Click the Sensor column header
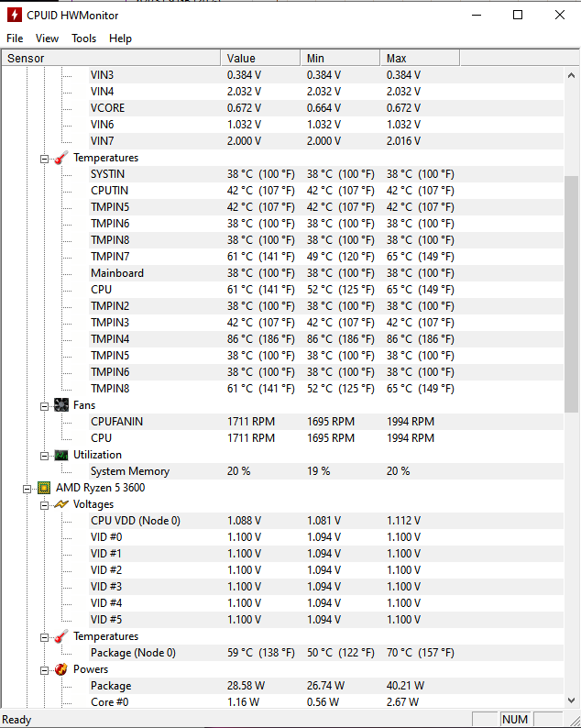This screenshot has width=581, height=728. coord(112,59)
